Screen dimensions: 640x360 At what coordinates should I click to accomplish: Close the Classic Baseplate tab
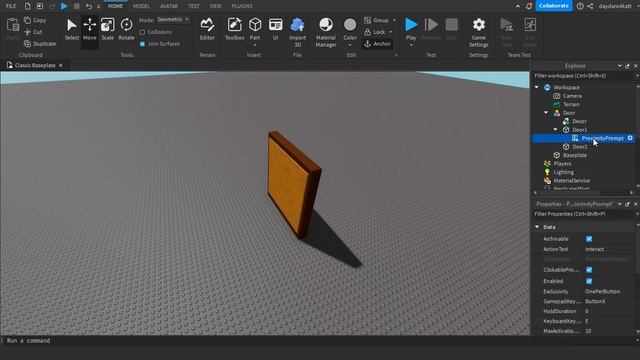pyautogui.click(x=61, y=65)
